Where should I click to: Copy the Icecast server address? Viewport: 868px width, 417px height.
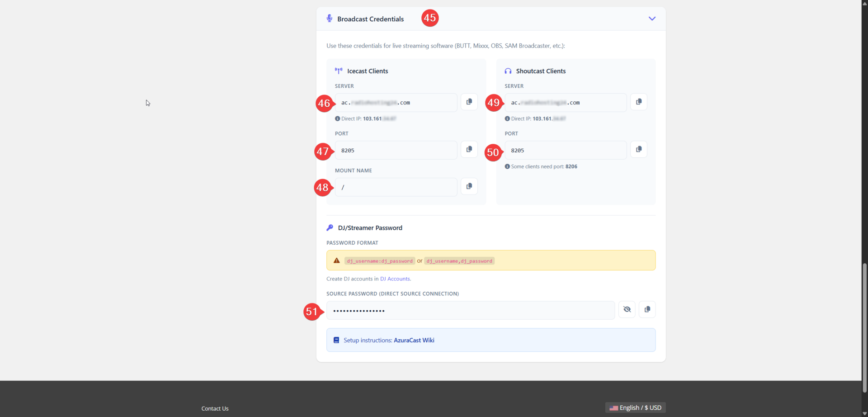click(x=469, y=102)
